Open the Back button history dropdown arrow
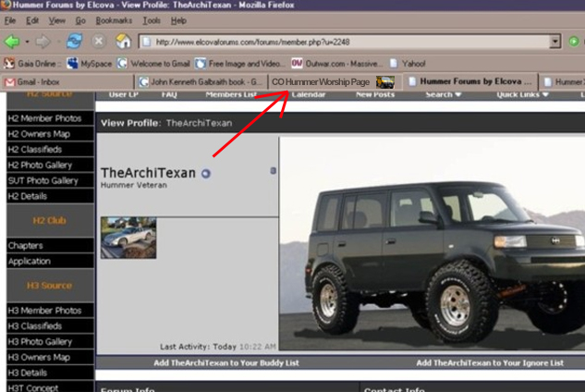Viewport: 585px width, 392px height. (27, 42)
